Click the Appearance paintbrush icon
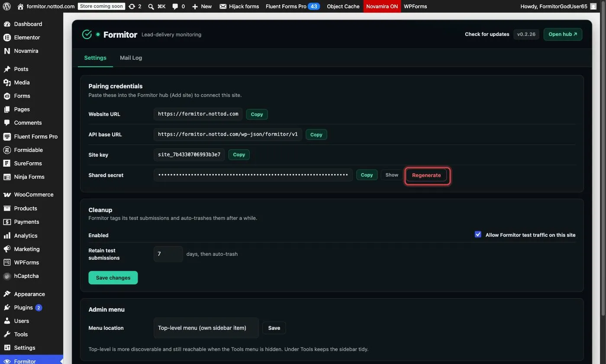The image size is (606, 364). (x=7, y=294)
